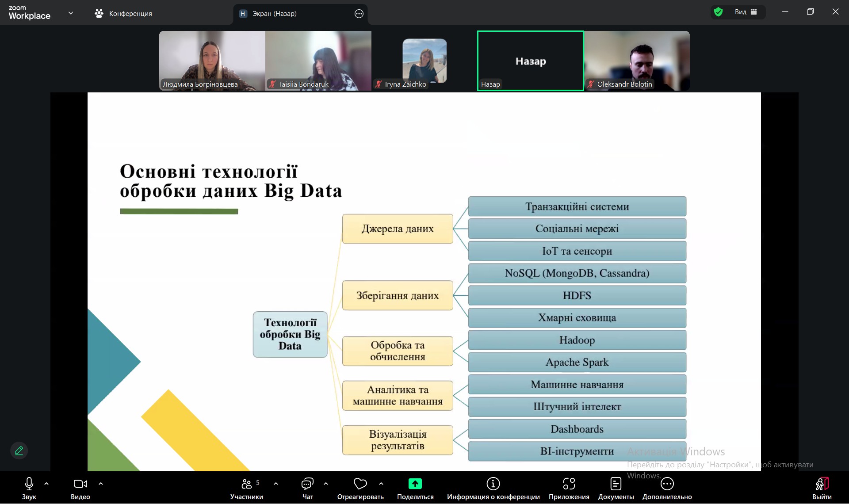Open the Documents icon

616,484
